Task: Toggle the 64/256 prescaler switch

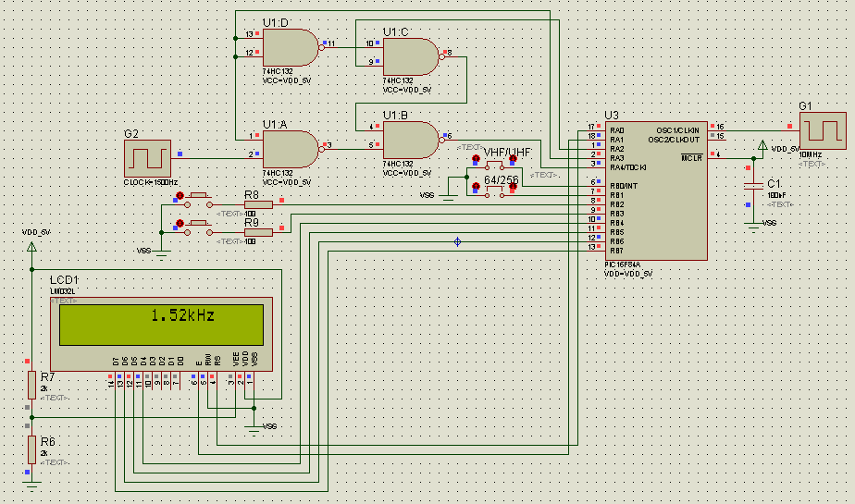Action: pyautogui.click(x=494, y=191)
